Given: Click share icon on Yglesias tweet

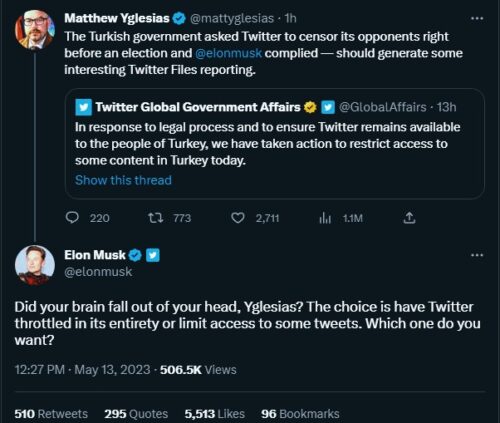Looking at the screenshot, I should [409, 218].
